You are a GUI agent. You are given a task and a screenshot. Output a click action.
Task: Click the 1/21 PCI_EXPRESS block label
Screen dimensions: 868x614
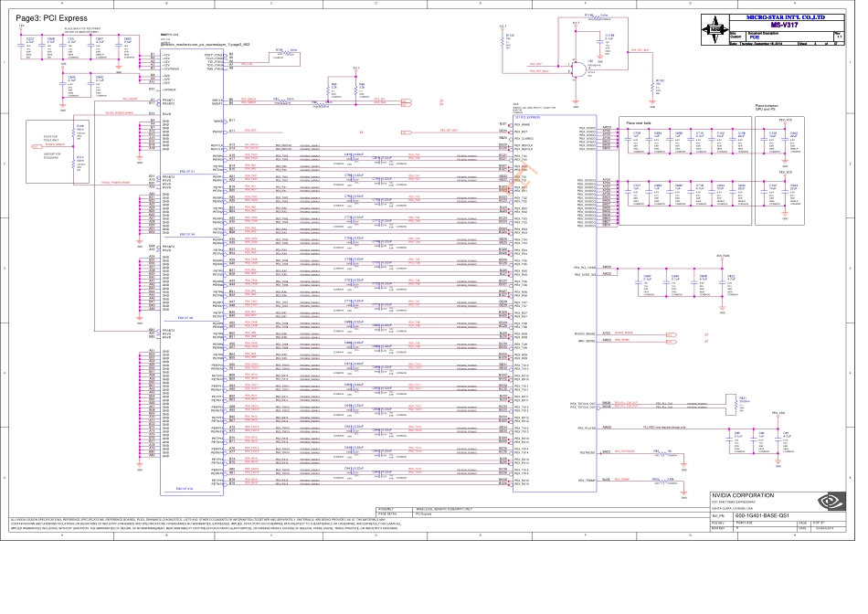coord(528,118)
